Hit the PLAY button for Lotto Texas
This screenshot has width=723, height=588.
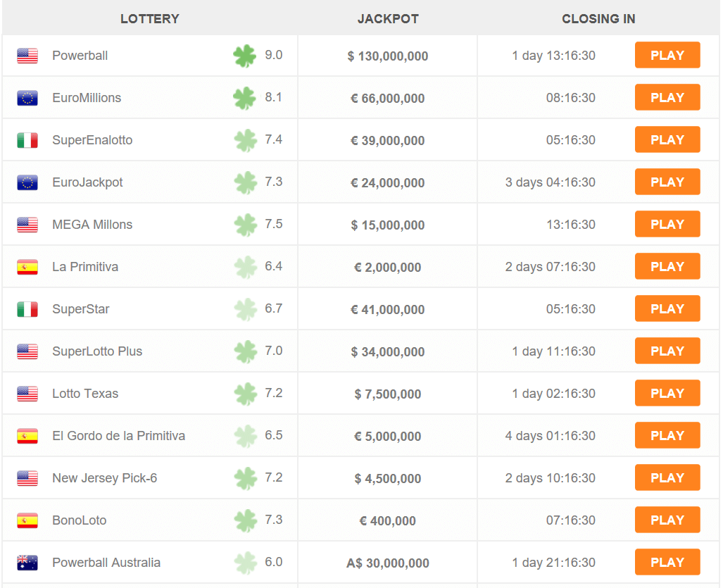[667, 393]
